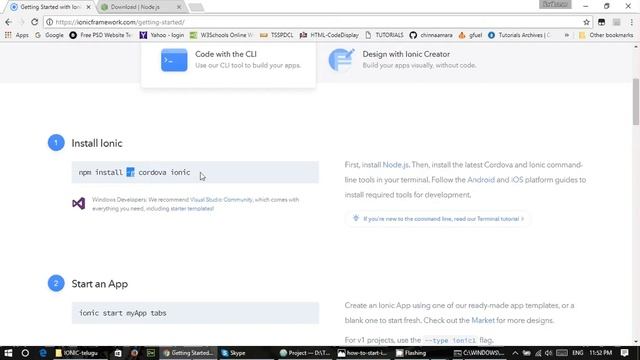Click the npm install cordova ionic code box
Screen dimensions: 640x360
[195, 172]
